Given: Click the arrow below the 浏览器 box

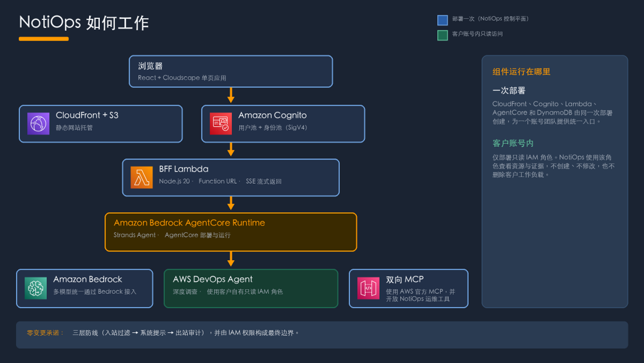Looking at the screenshot, I should click(231, 95).
